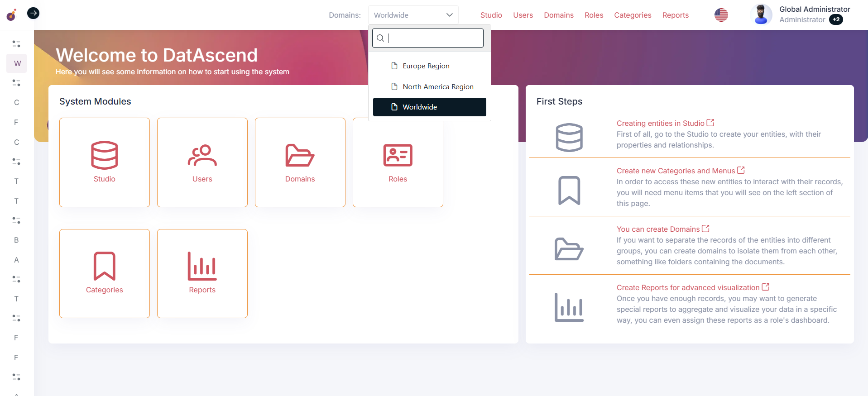Click the US flag language icon

721,15
